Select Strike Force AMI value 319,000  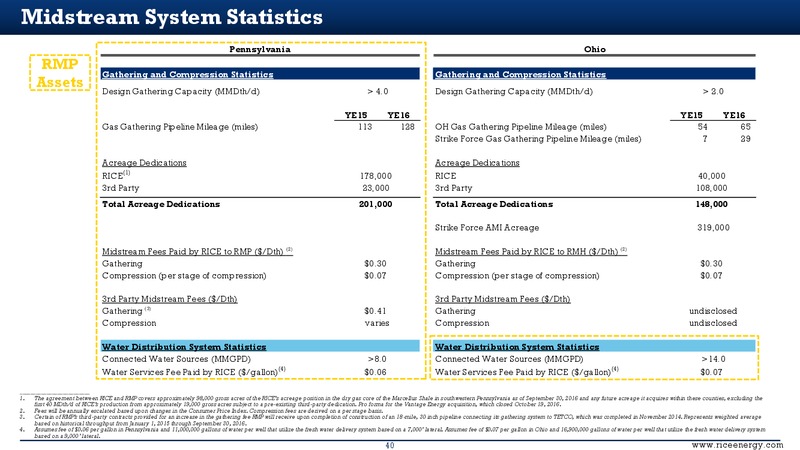[713, 228]
